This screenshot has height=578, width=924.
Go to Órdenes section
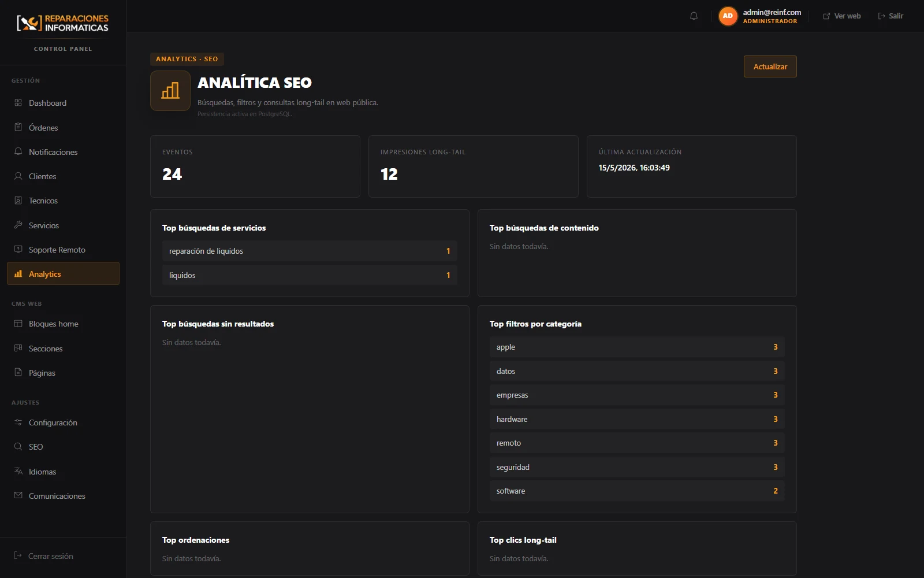click(63, 128)
